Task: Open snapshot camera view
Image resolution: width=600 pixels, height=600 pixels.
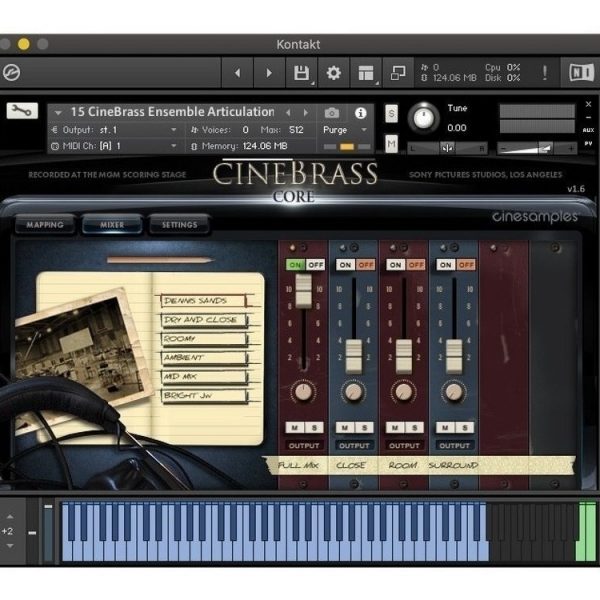Action: [x=331, y=113]
